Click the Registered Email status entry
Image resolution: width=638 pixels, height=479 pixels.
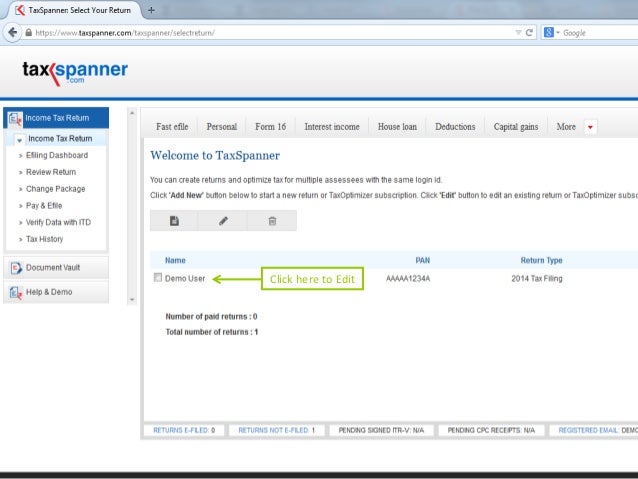pyautogui.click(x=594, y=430)
